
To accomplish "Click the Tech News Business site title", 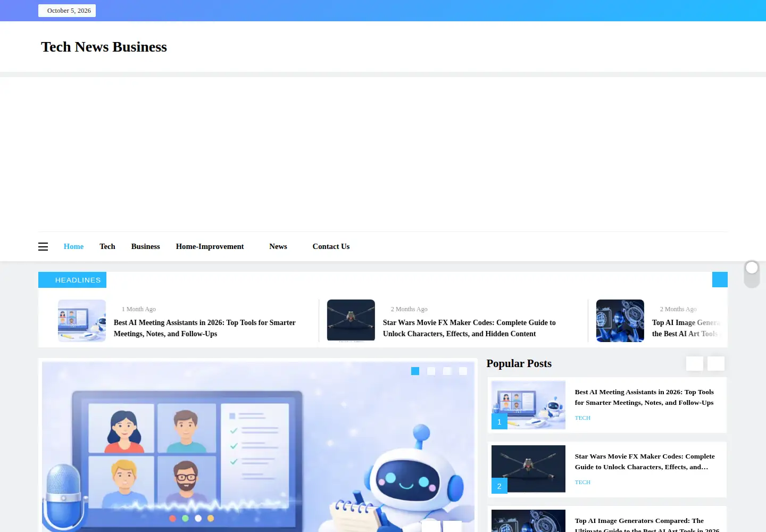I will (x=104, y=47).
